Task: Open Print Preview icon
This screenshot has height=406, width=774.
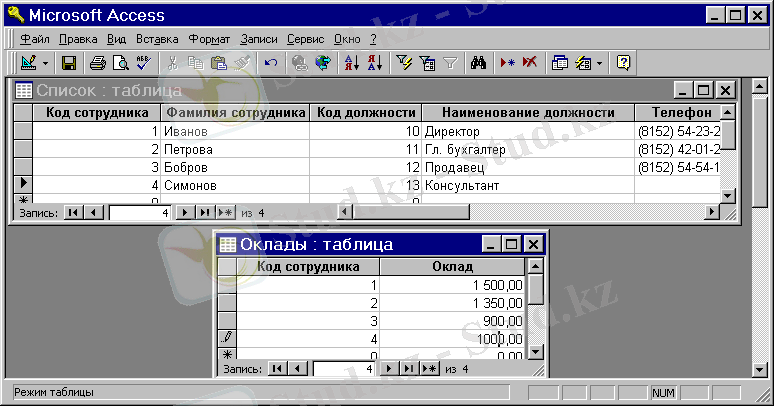Action: [120, 63]
